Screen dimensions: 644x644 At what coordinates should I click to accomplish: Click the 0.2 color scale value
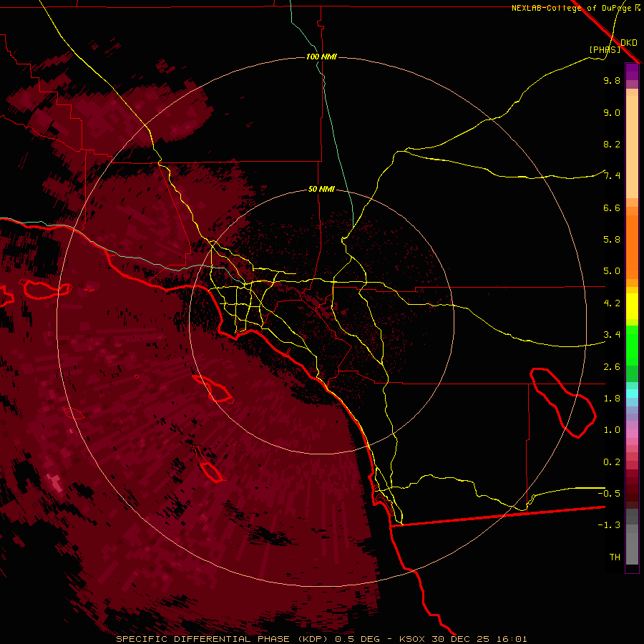tap(612, 462)
